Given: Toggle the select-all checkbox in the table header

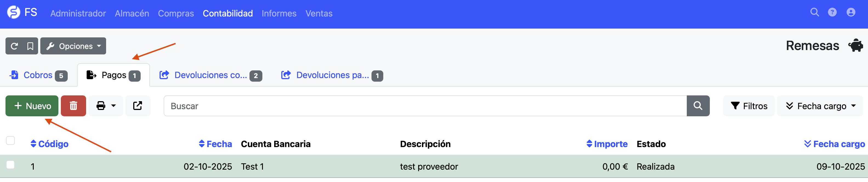Looking at the screenshot, I should (10, 140).
